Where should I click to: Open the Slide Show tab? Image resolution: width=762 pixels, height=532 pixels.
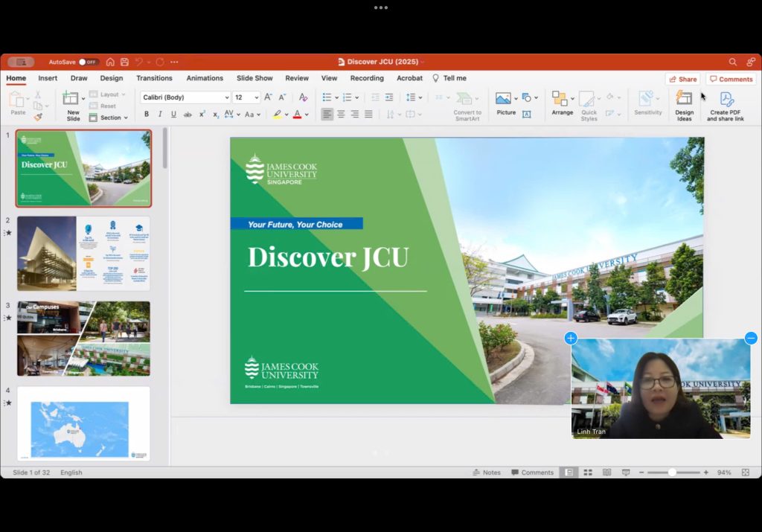tap(254, 77)
